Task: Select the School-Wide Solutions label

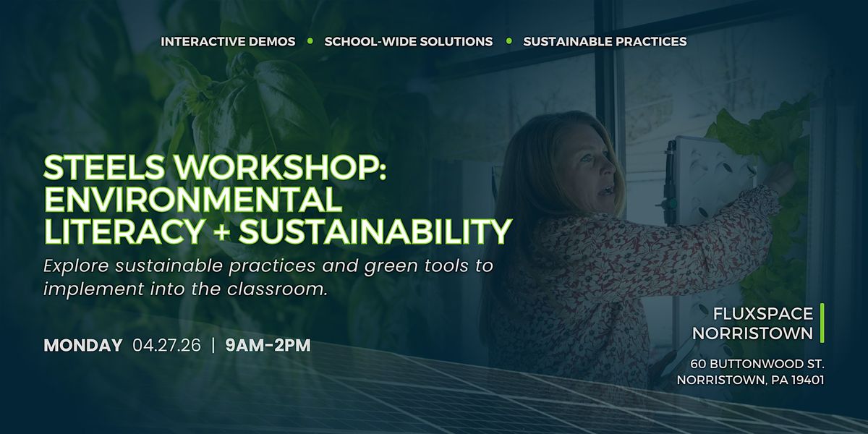Action: click(409, 41)
